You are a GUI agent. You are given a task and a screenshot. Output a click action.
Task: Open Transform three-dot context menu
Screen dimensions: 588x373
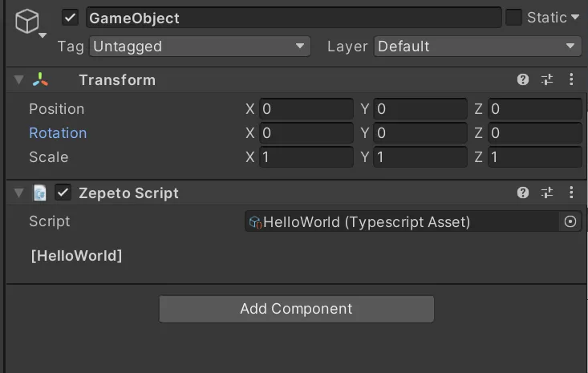click(x=571, y=79)
